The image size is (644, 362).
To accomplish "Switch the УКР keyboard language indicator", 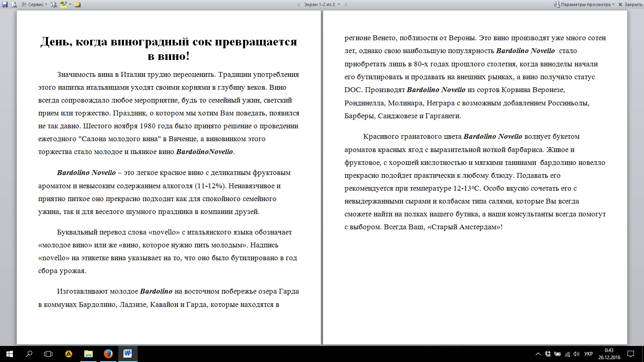I will point(588,354).
